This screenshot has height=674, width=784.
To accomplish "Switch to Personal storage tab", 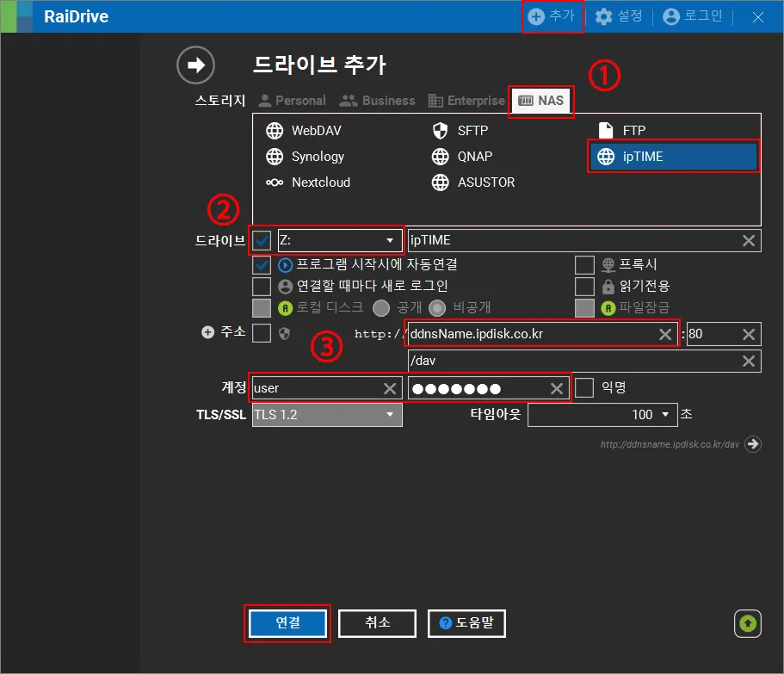I will [293, 101].
